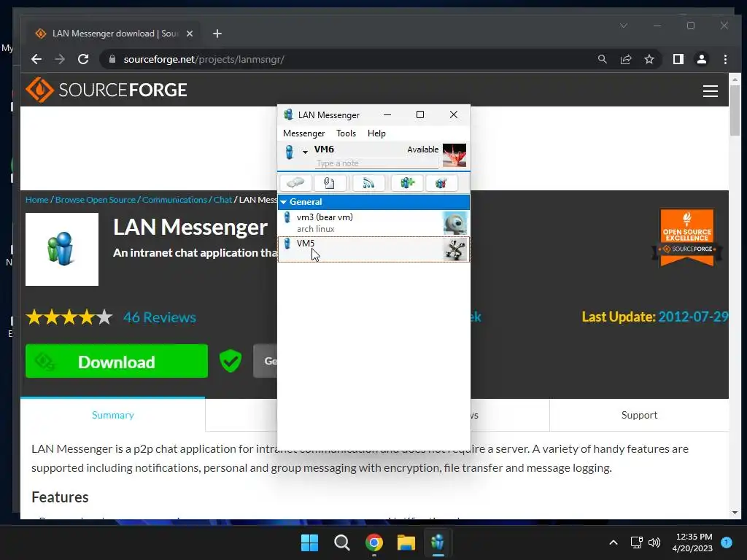This screenshot has width=747, height=560.
Task: Click the broadcast message toolbar button
Action: (368, 183)
